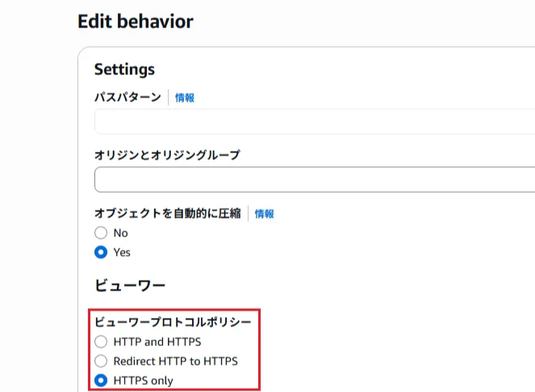Screen dimensions: 535x392
Task: Open the 情報 link beside オブジェクトを自動的に圧縮
Action: pos(264,214)
